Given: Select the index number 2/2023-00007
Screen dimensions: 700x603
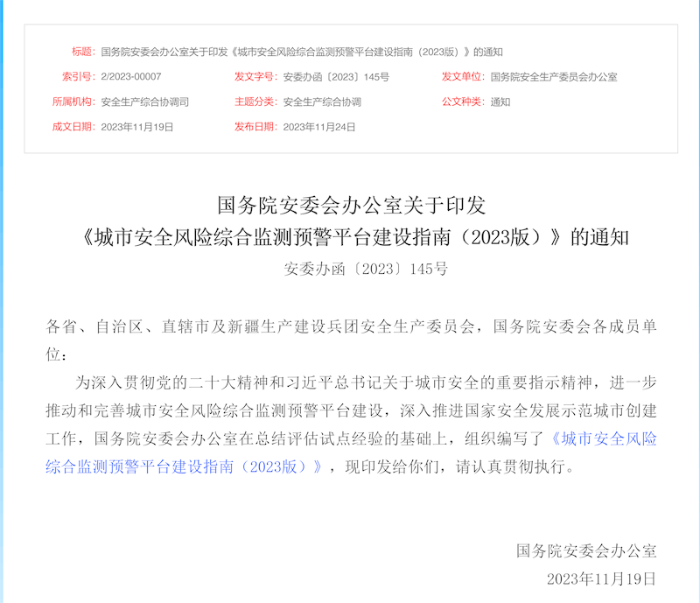Looking at the screenshot, I should click(x=131, y=77).
